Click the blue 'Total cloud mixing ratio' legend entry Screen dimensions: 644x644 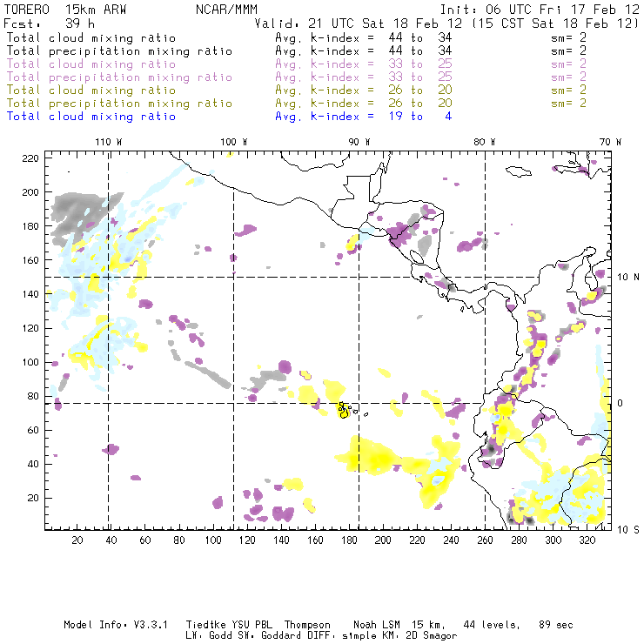point(91,117)
